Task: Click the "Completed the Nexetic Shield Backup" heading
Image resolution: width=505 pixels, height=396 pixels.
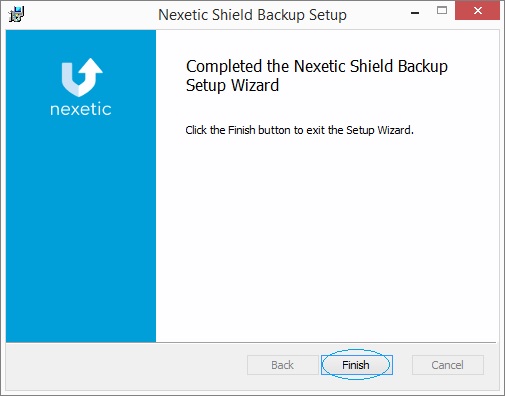Action: coord(317,66)
